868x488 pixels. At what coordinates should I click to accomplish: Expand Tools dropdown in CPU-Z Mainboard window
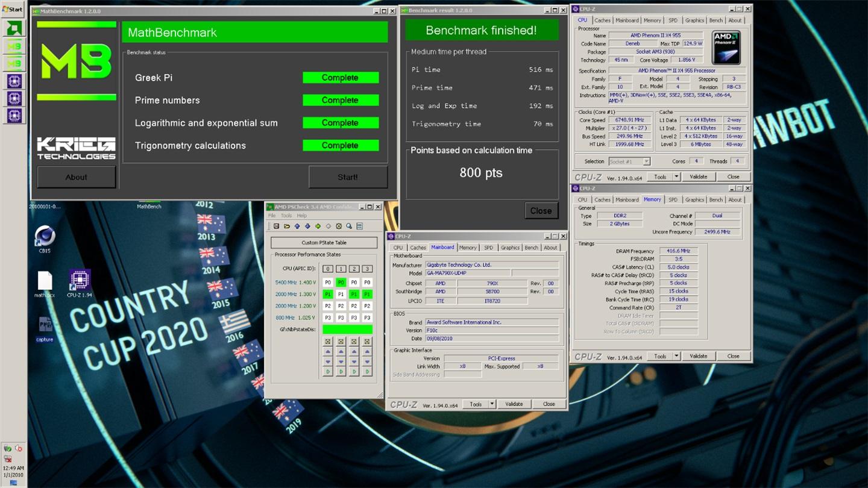492,404
